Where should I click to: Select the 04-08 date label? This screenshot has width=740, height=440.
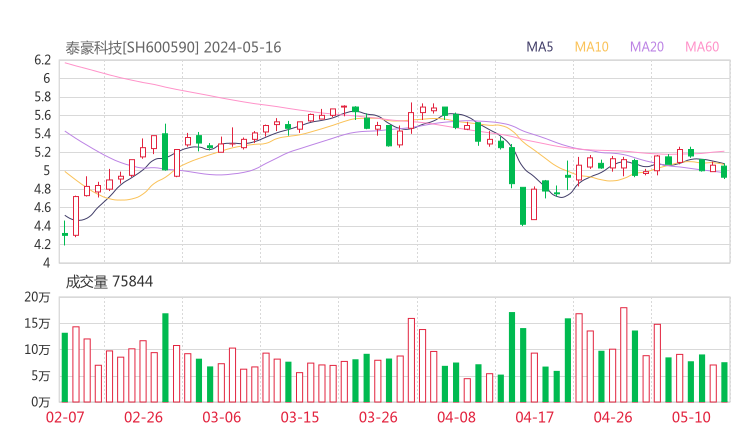(456, 417)
